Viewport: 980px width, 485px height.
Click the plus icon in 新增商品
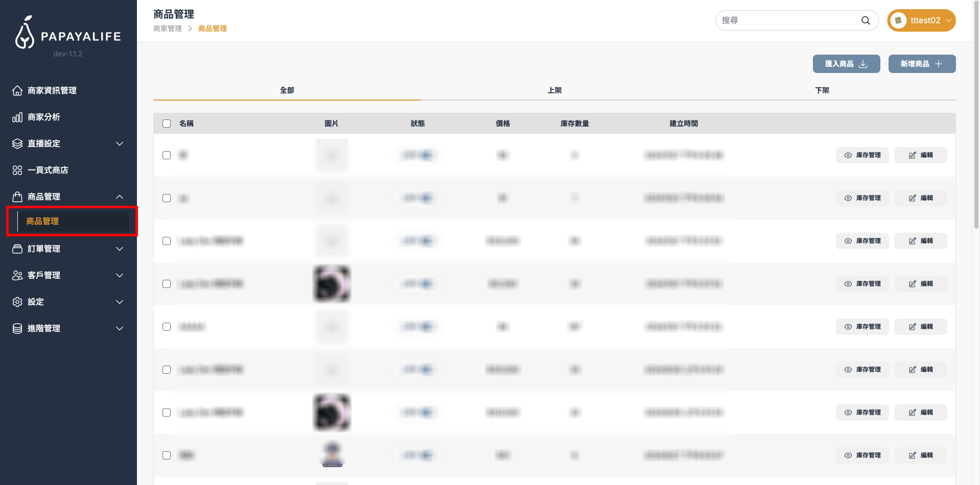tap(939, 64)
